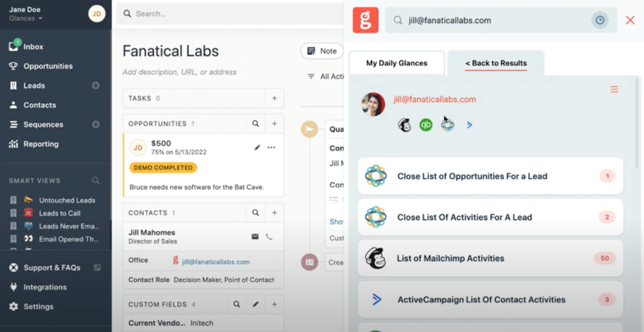Edit the $500 opportunity with the pencil
This screenshot has height=332, width=644.
257,147
